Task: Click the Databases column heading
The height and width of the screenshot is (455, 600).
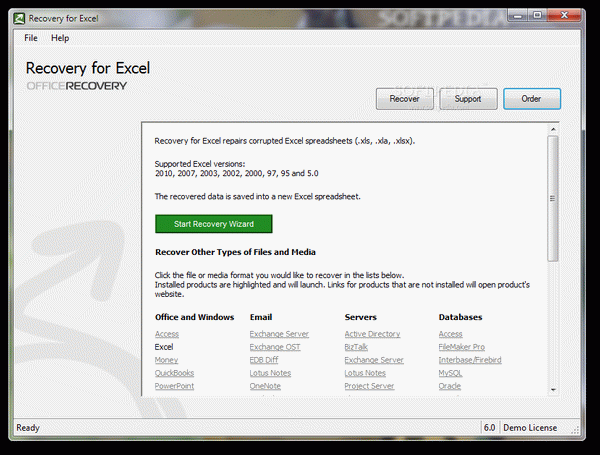Action: pyautogui.click(x=460, y=317)
